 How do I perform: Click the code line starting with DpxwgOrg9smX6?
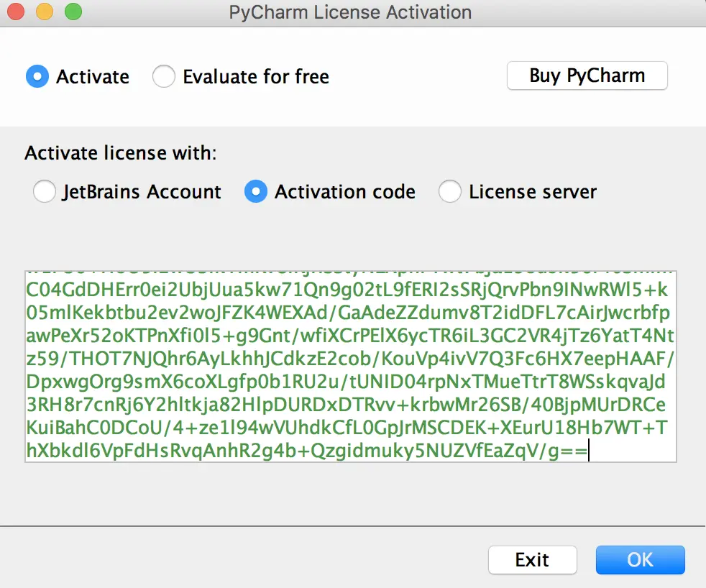pyautogui.click(x=346, y=382)
